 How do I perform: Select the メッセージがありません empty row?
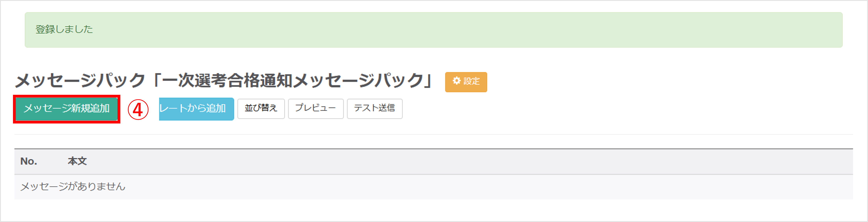tap(434, 187)
